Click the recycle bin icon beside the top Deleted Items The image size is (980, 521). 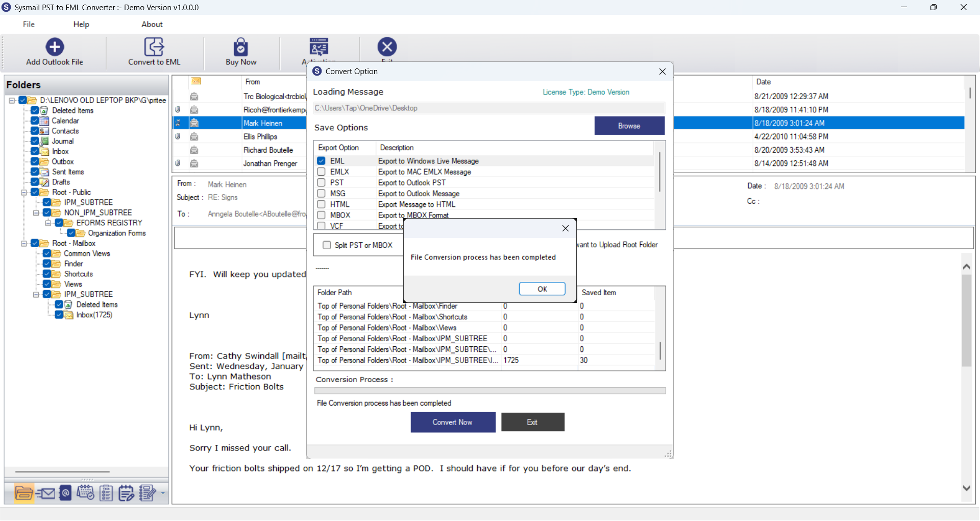pyautogui.click(x=44, y=110)
